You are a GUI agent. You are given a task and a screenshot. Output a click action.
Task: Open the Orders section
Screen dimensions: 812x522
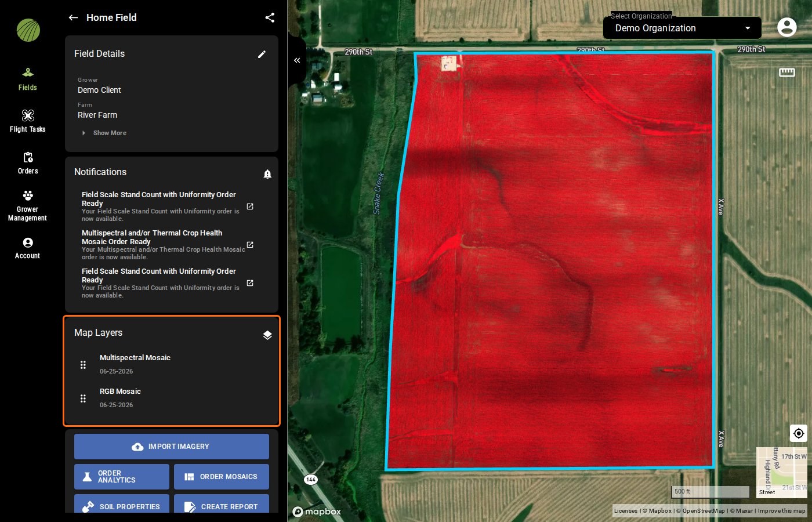tap(28, 163)
